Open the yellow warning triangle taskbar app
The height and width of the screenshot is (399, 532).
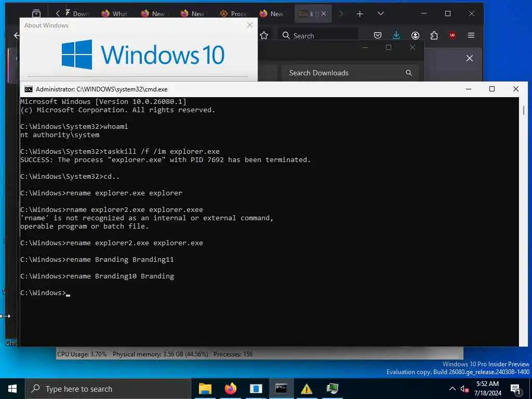click(307, 389)
